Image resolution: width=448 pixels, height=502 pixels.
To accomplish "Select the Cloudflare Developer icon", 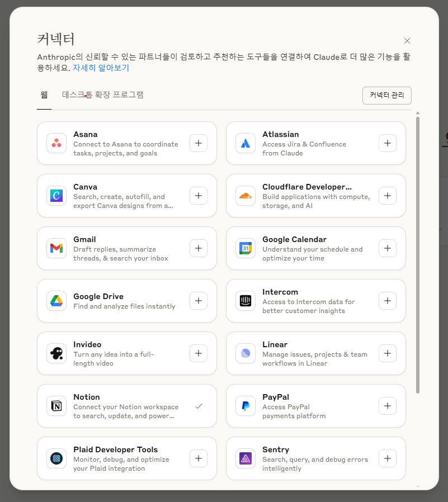I will tap(245, 196).
